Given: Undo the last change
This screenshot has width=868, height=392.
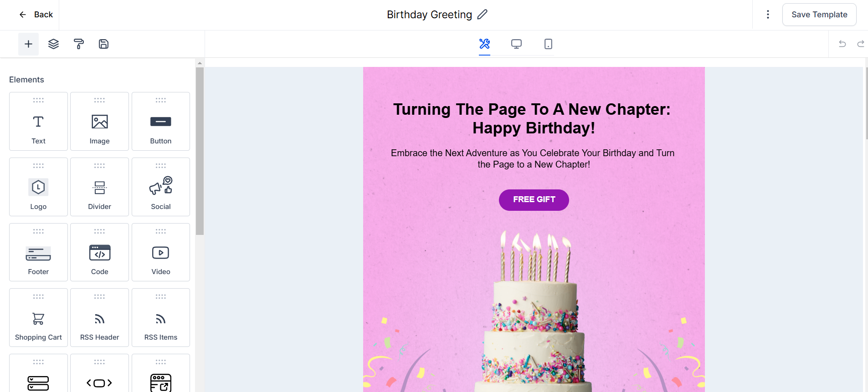Looking at the screenshot, I should (x=842, y=44).
